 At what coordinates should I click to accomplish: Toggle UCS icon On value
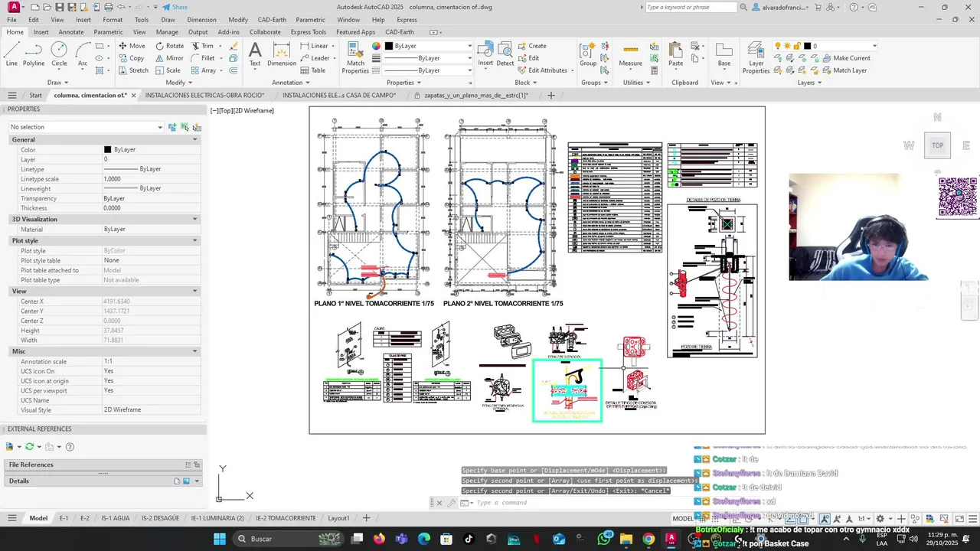coord(152,371)
